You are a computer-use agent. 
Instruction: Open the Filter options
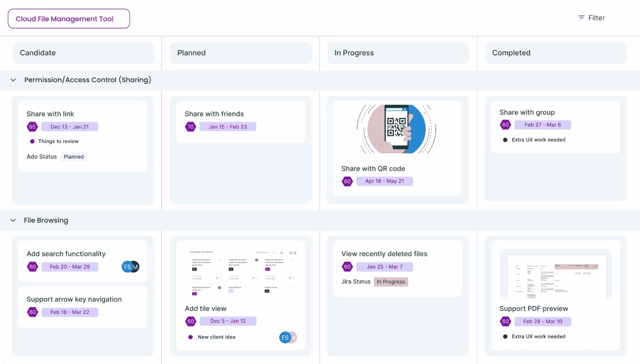591,18
